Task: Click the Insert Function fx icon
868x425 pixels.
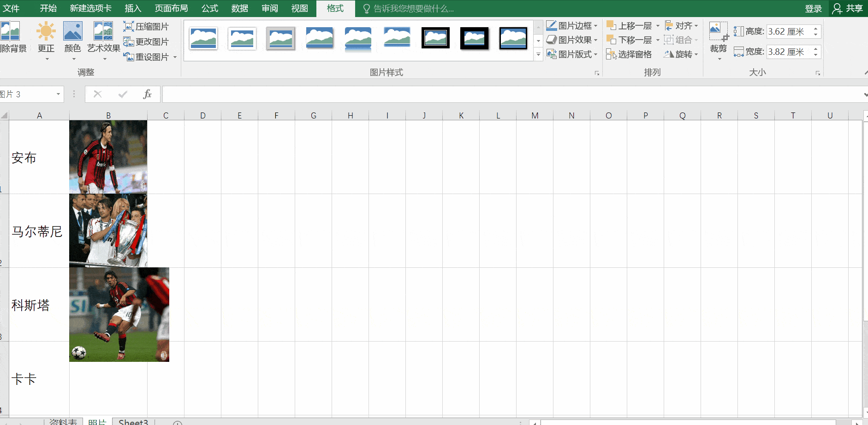Action: 147,94
